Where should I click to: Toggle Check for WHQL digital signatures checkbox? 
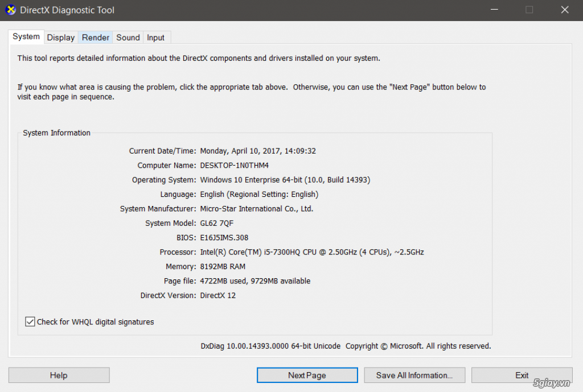coord(30,322)
